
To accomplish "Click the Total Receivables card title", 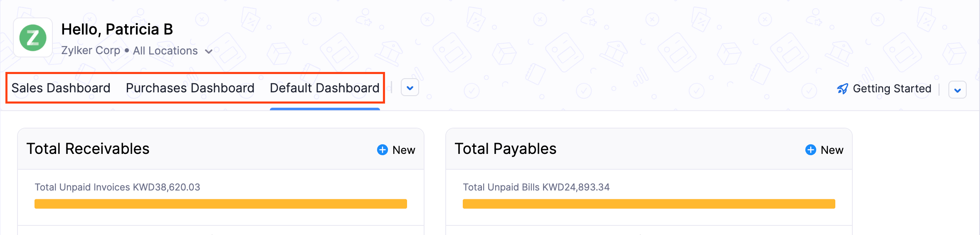I will 88,149.
